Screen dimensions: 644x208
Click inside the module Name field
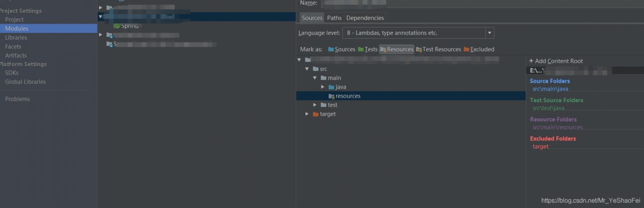483,3
